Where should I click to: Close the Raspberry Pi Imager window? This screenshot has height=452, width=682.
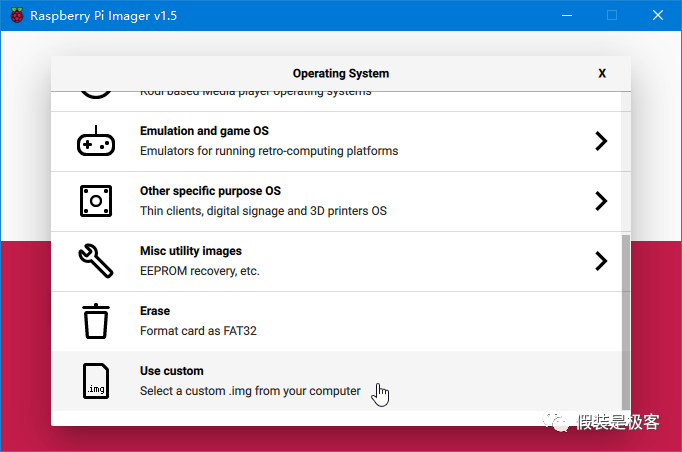click(658, 15)
